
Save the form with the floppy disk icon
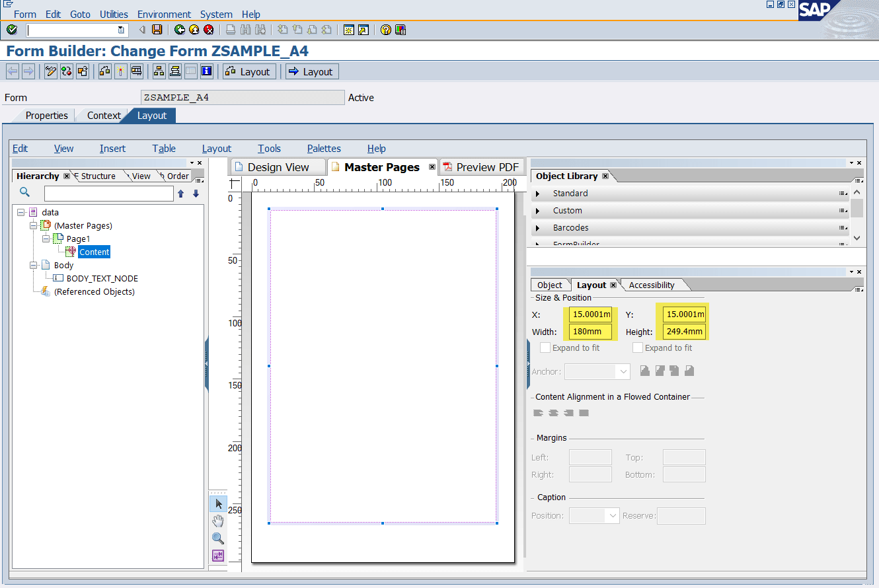click(157, 30)
